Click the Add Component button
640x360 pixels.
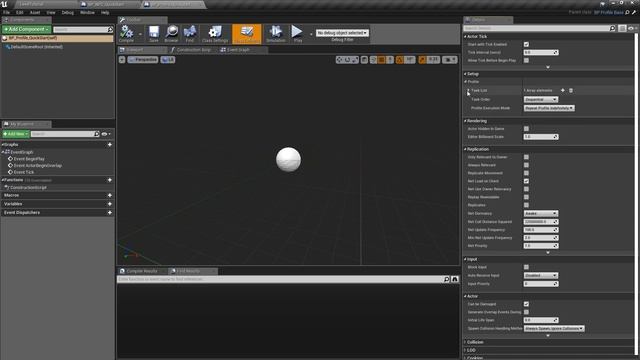coord(27,29)
